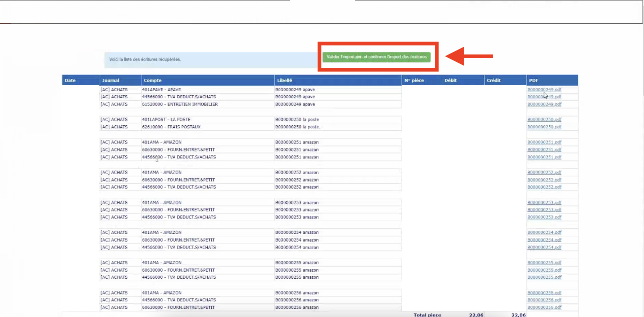Open B000000249.pdf link in the 401APAVE row

pyautogui.click(x=544, y=90)
